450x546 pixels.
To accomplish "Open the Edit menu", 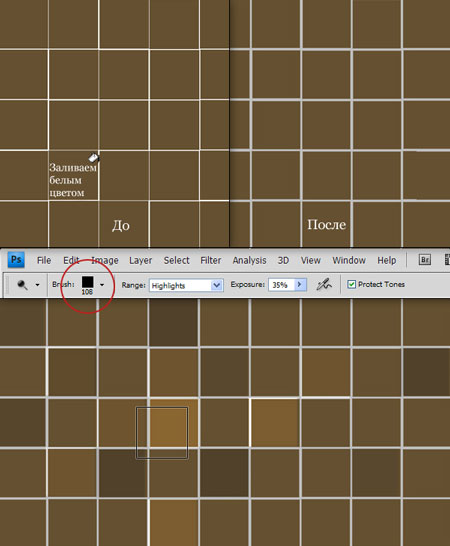I will pos(71,260).
